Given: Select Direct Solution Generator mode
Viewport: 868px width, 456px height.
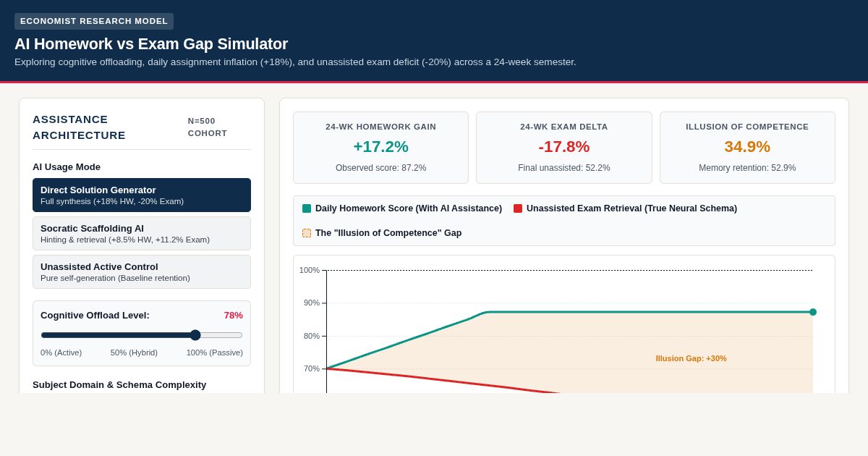Looking at the screenshot, I should [142, 195].
